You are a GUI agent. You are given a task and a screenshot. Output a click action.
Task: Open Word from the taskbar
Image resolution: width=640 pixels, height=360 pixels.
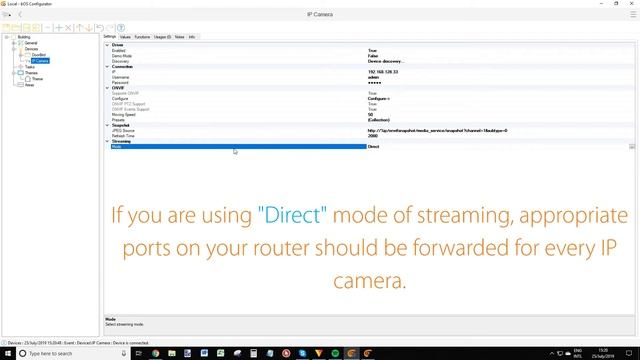(204, 353)
